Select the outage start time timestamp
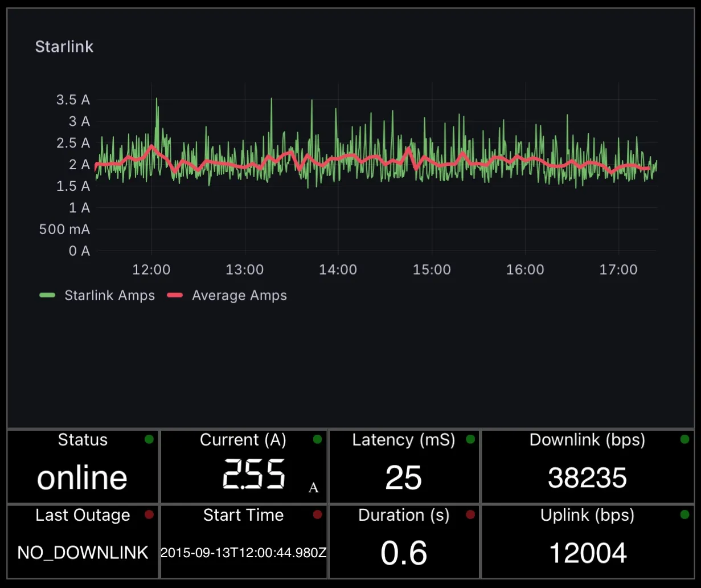The height and width of the screenshot is (588, 701). [x=244, y=552]
